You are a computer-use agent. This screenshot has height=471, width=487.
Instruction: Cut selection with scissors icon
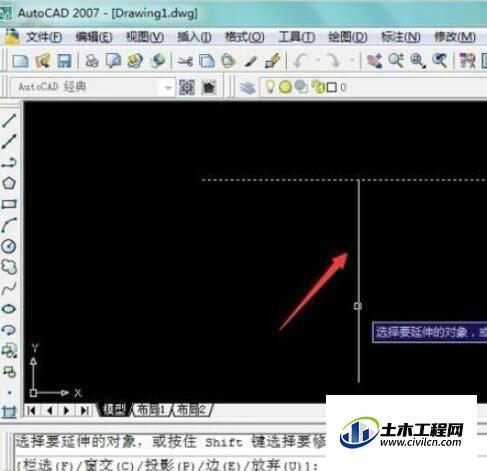pos(185,61)
